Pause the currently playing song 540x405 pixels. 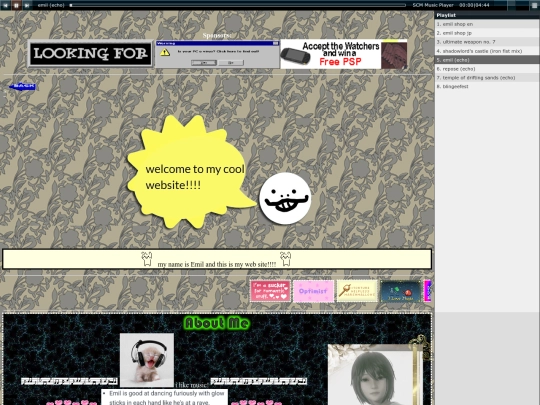coord(16,5)
